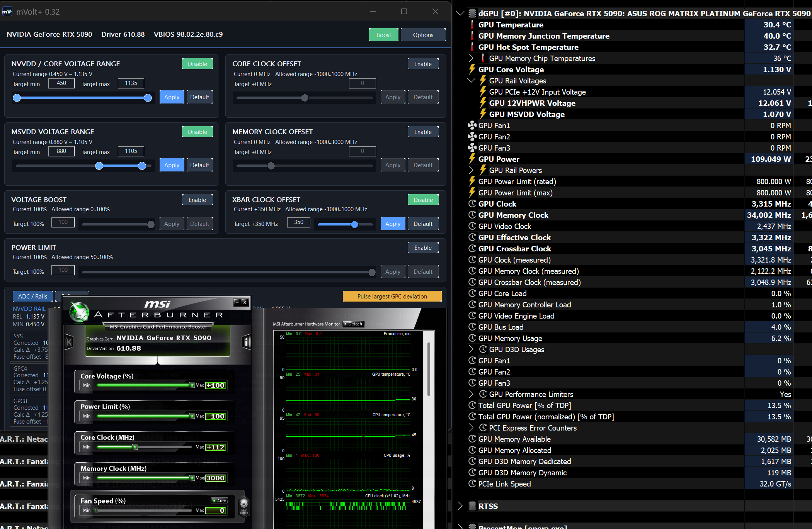This screenshot has height=529, width=812.
Task: Click Pulse largest GPC deviation
Action: pyautogui.click(x=392, y=297)
